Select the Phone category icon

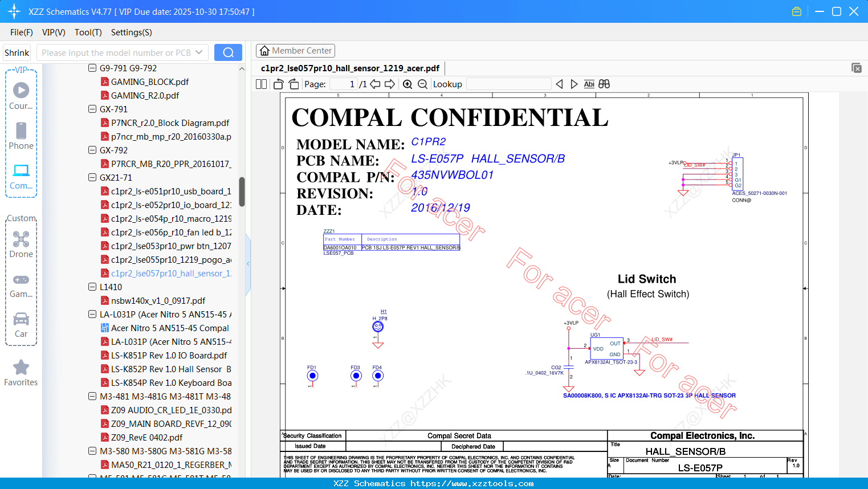tap(21, 136)
